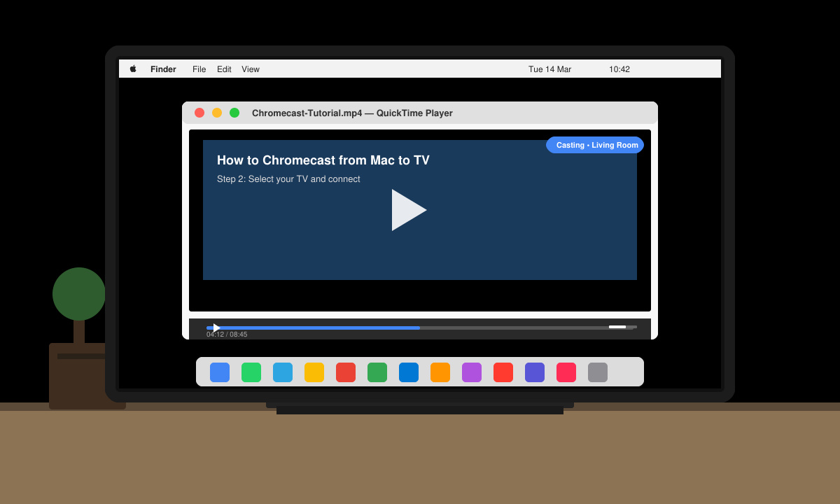
Task: Open the pink Dock icon
Action: (566, 372)
